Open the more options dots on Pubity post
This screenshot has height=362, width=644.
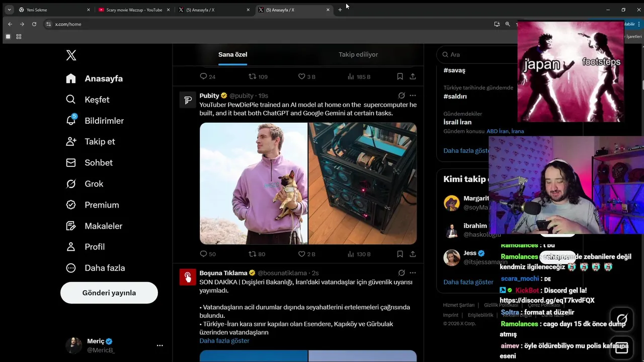point(413,96)
